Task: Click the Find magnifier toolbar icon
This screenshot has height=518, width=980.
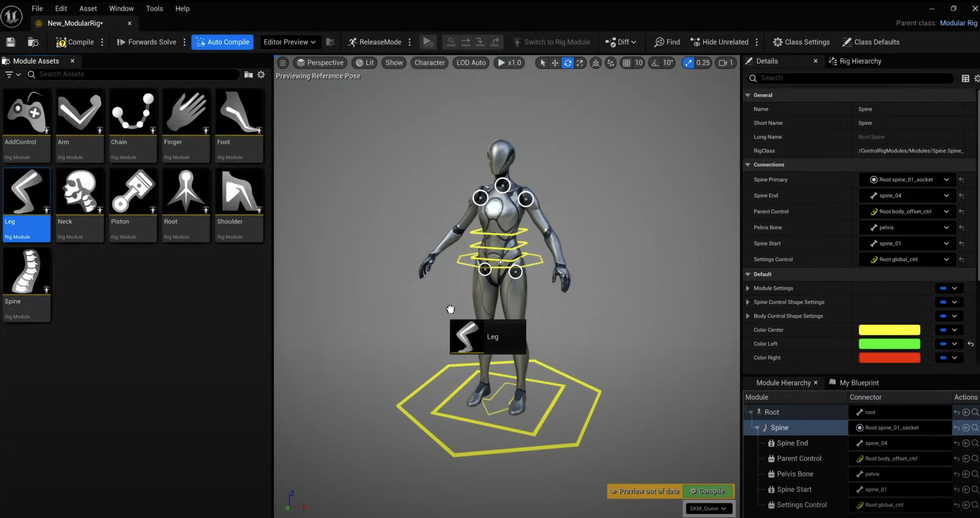Action: pos(659,42)
